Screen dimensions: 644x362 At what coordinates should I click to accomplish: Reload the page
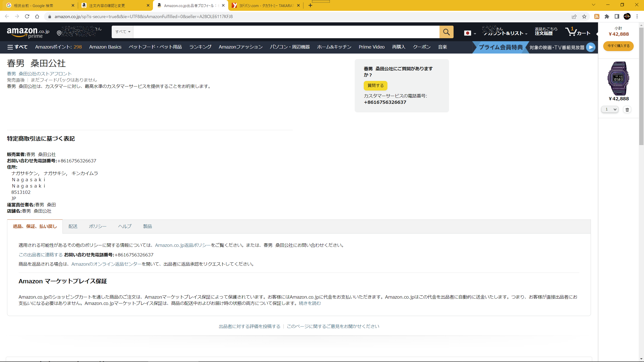[x=27, y=16]
